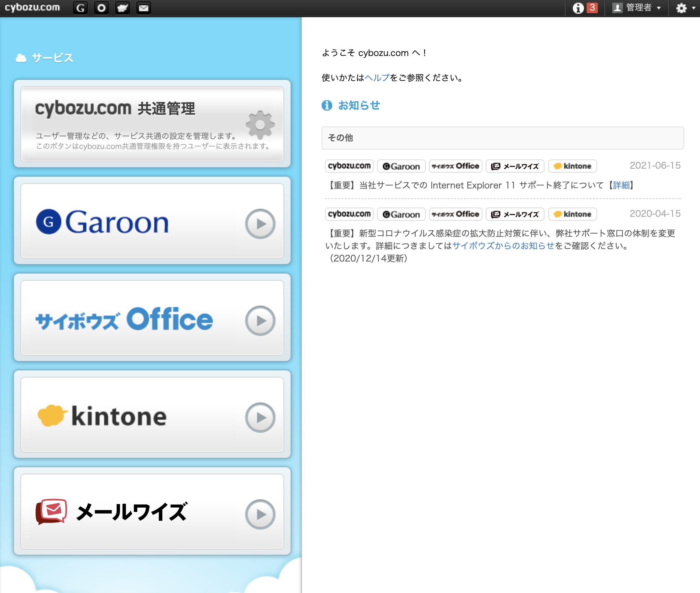Click Garoon tag on 2020-04-15 notice

pyautogui.click(x=401, y=214)
